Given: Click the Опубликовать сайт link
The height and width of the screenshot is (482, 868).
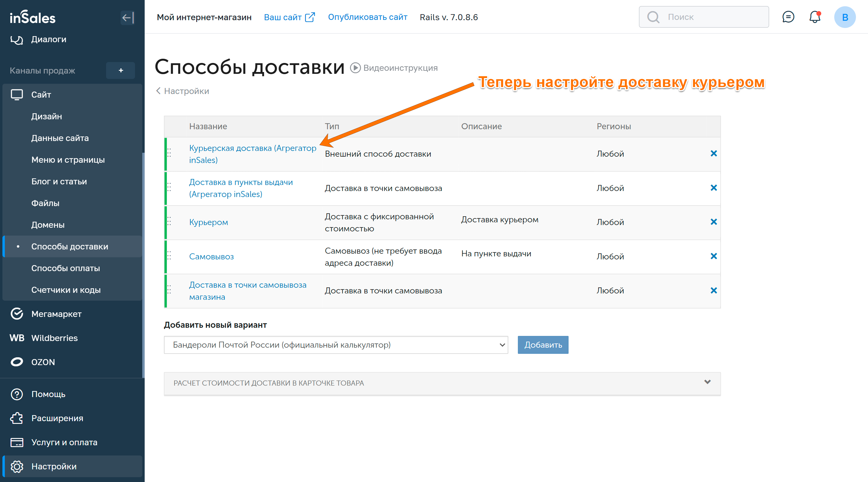Looking at the screenshot, I should point(368,17).
